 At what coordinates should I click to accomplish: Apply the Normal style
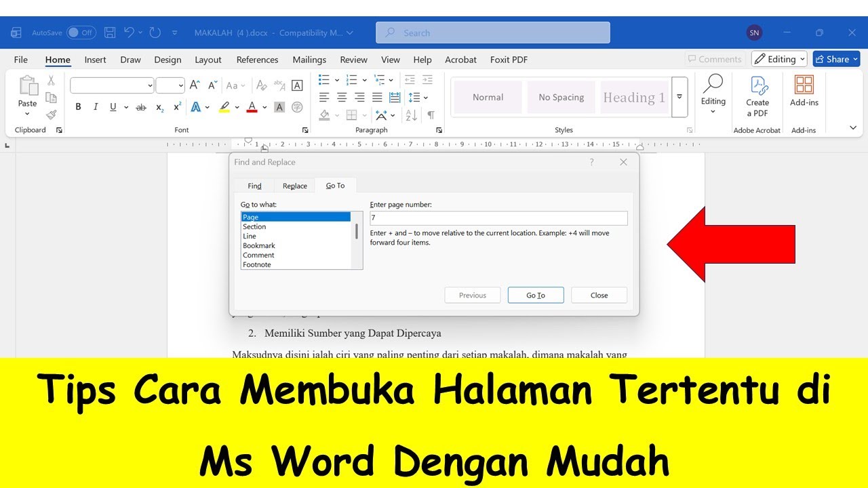[x=488, y=97]
